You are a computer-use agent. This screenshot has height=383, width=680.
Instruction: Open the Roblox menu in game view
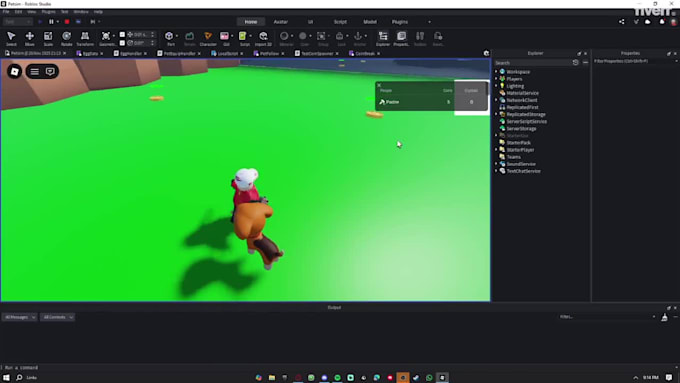14,71
